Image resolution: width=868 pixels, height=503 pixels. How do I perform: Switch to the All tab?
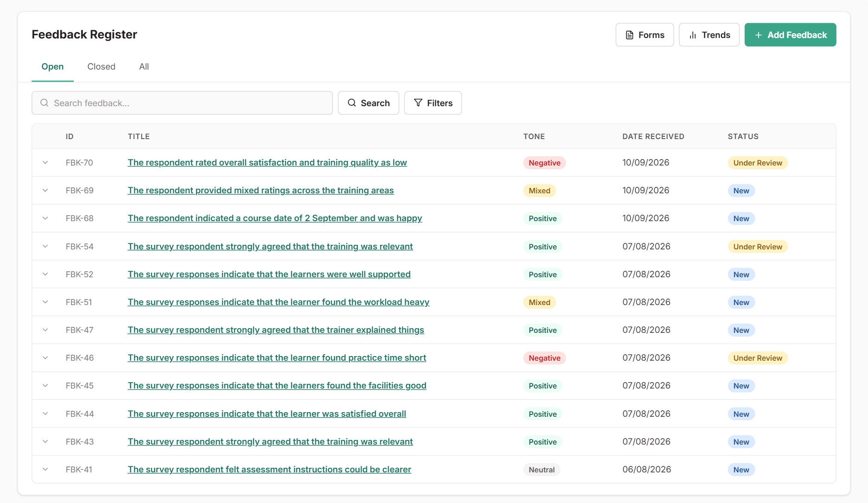(x=144, y=67)
